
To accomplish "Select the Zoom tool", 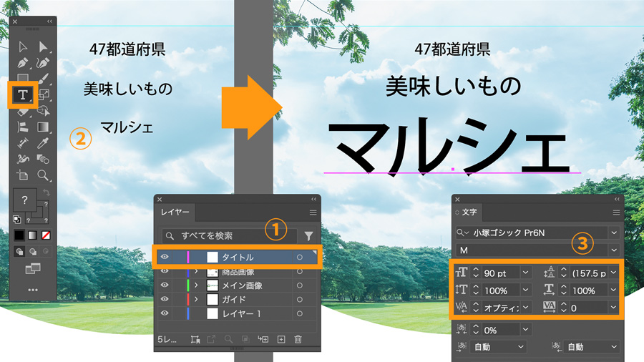I will click(43, 175).
